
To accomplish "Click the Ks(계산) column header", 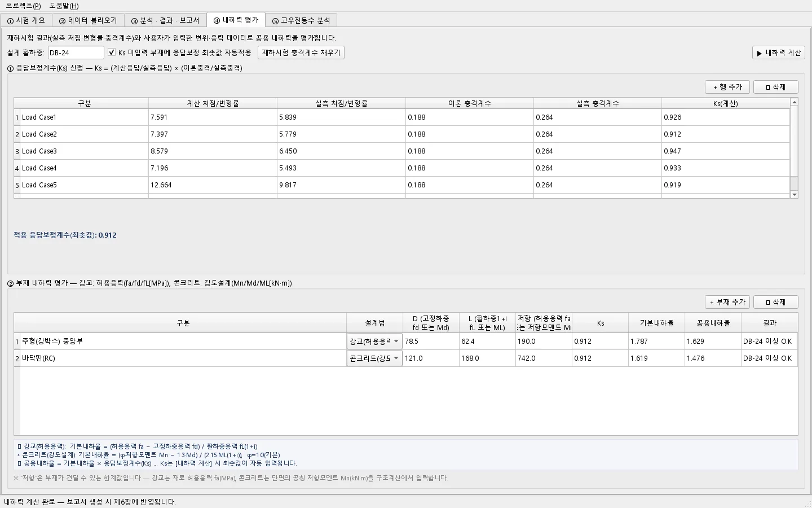I will tap(726, 103).
